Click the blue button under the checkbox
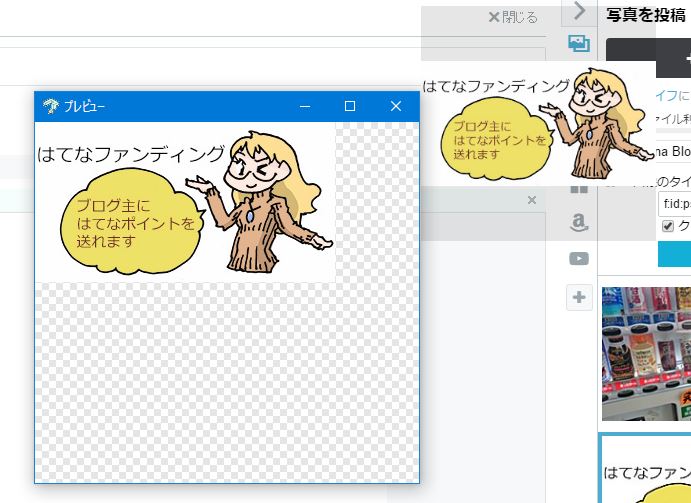This screenshot has height=503, width=691. (674, 254)
